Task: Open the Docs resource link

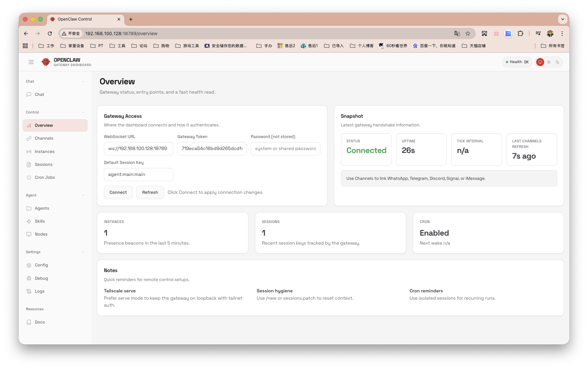Action: tap(40, 322)
